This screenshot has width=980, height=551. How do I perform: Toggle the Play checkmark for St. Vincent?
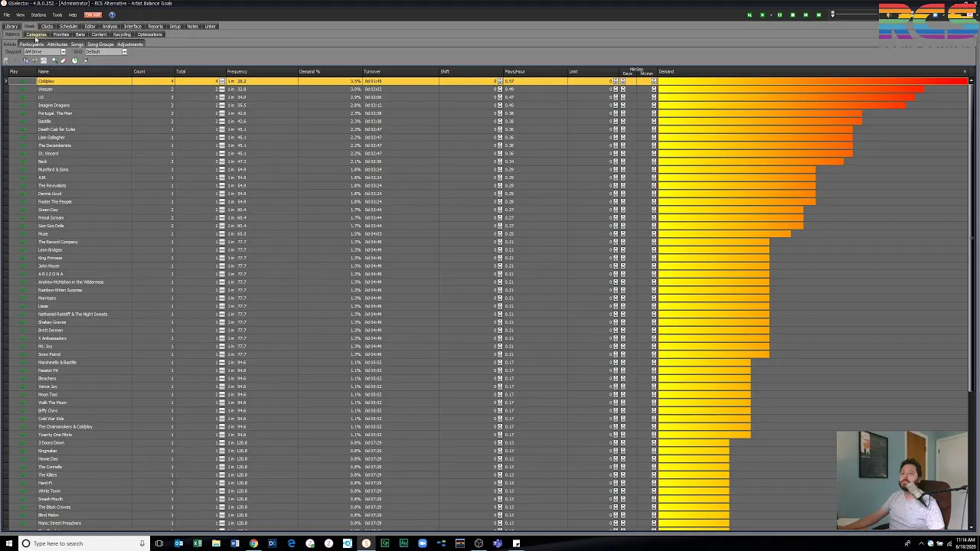(x=22, y=154)
